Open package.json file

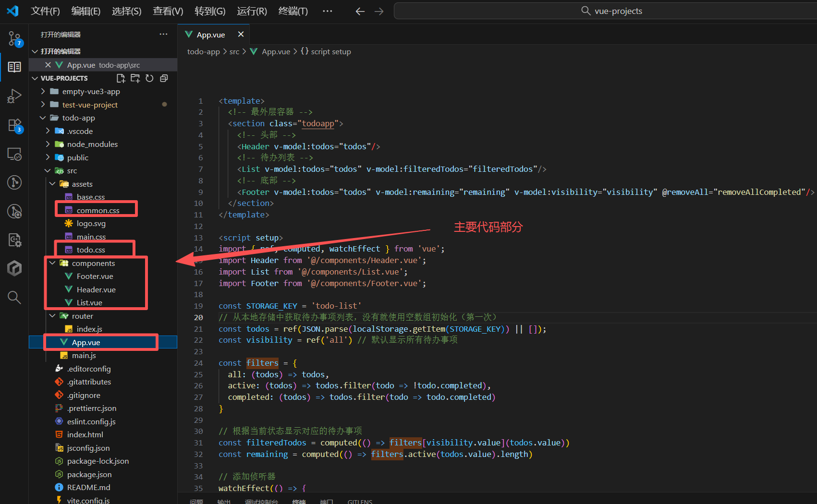coord(89,474)
